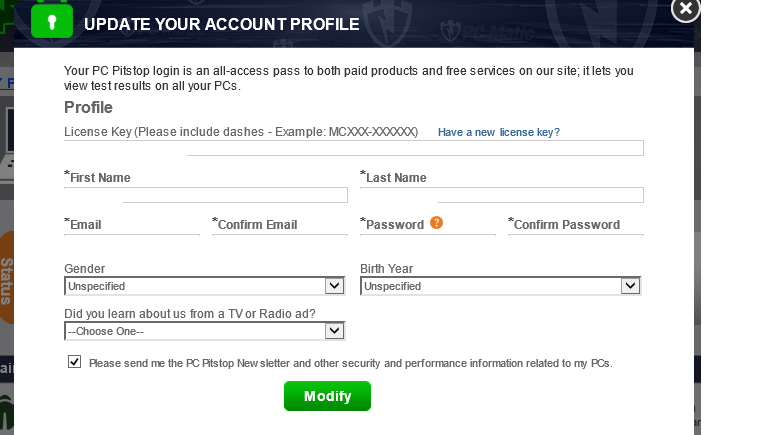Click the Birth Year dropdown arrow
782x435 pixels.
(630, 286)
